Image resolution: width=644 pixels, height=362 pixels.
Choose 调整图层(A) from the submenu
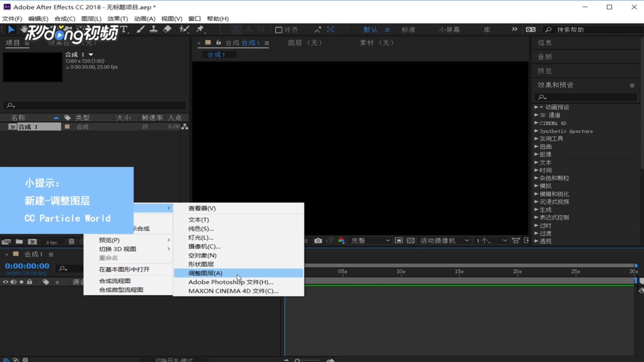(x=205, y=273)
